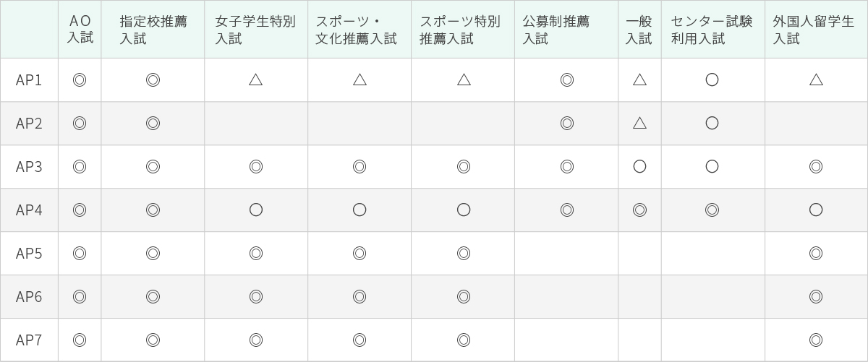Viewport: 868px width, 362px height.
Task: Select the triangle in AP2 一般入試
Action: click(639, 123)
